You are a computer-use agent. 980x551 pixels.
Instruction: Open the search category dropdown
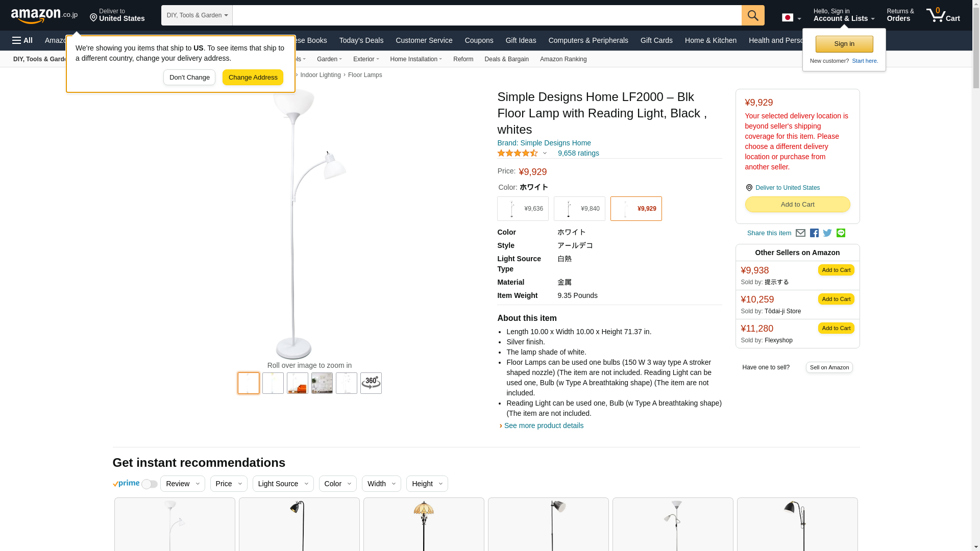(197, 15)
